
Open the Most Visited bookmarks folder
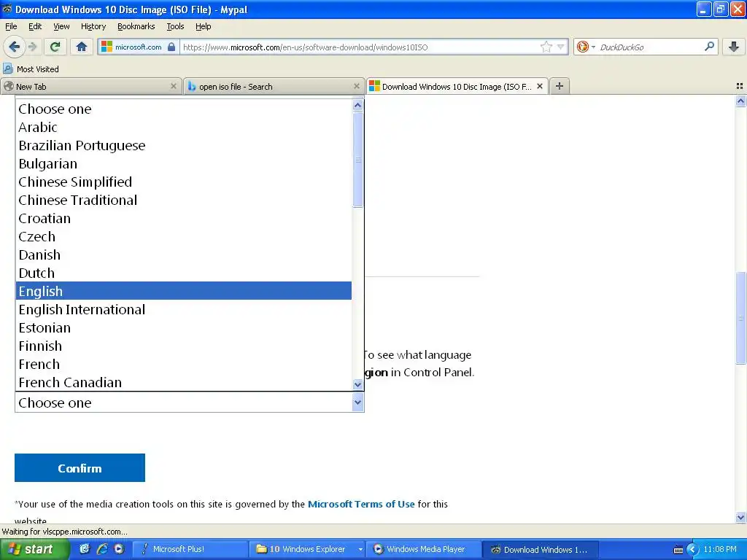[31, 69]
